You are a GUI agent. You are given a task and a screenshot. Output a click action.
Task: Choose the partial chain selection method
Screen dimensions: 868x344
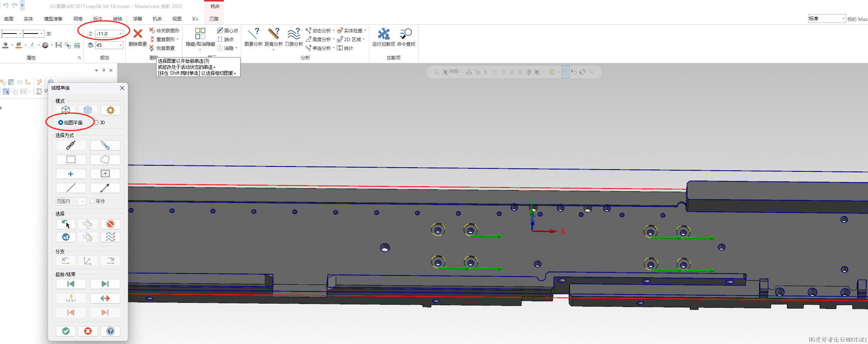(105, 145)
